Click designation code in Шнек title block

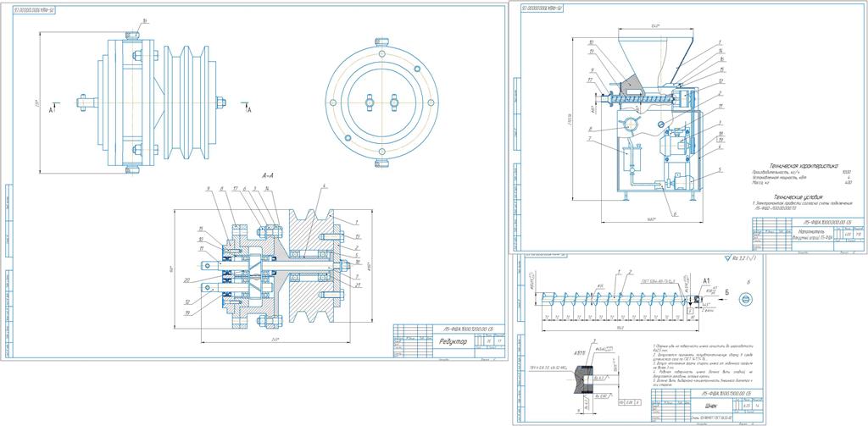726,393
